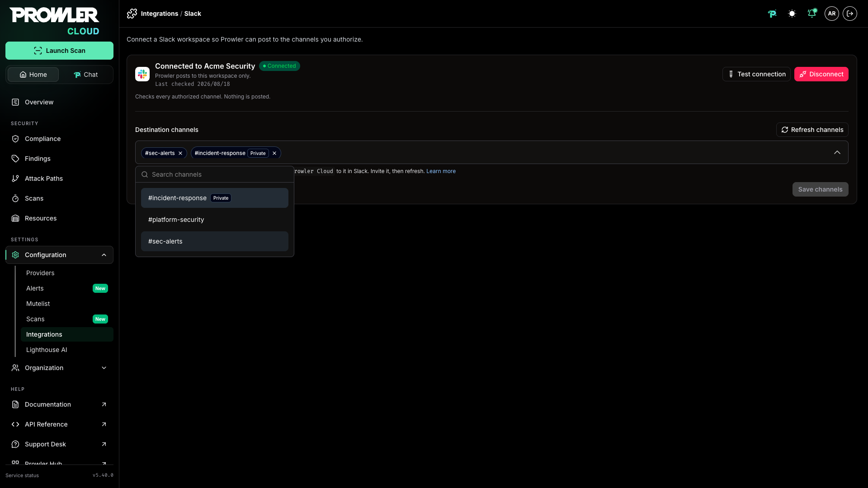The height and width of the screenshot is (488, 868).
Task: Remove the #sec-alerts chip
Action: (x=180, y=153)
